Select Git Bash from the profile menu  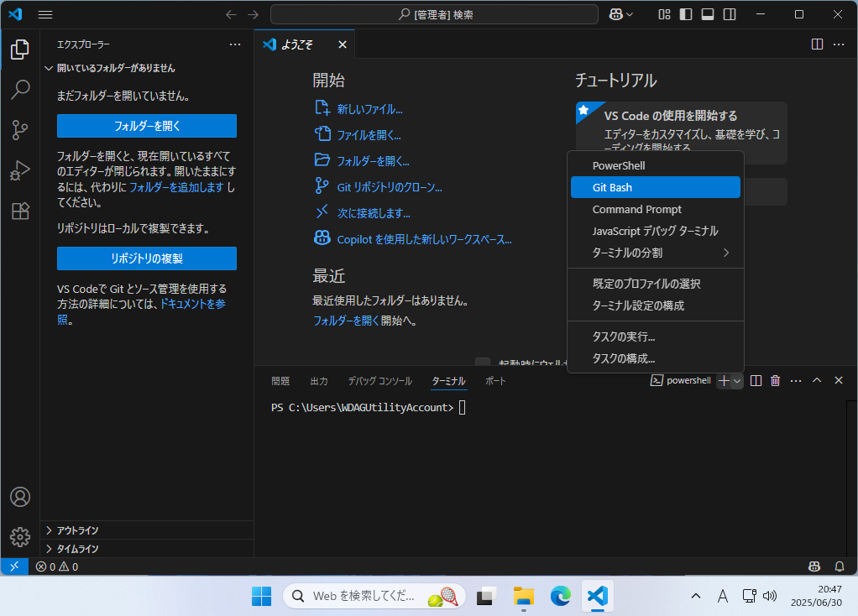pyautogui.click(x=656, y=188)
